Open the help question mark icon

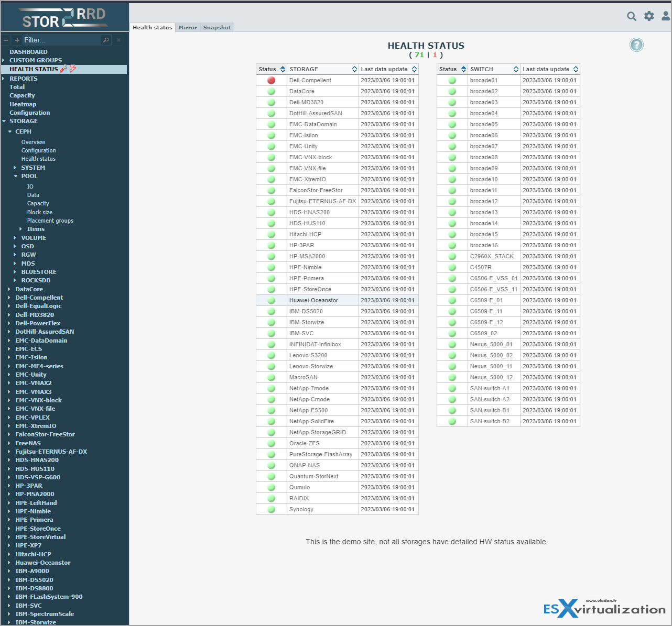click(636, 45)
